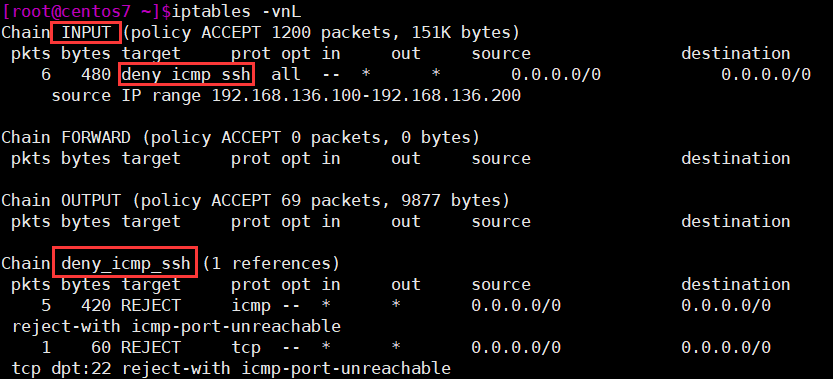Click the REJECT target of the icmp rule
The image size is (833, 379).
151,306
